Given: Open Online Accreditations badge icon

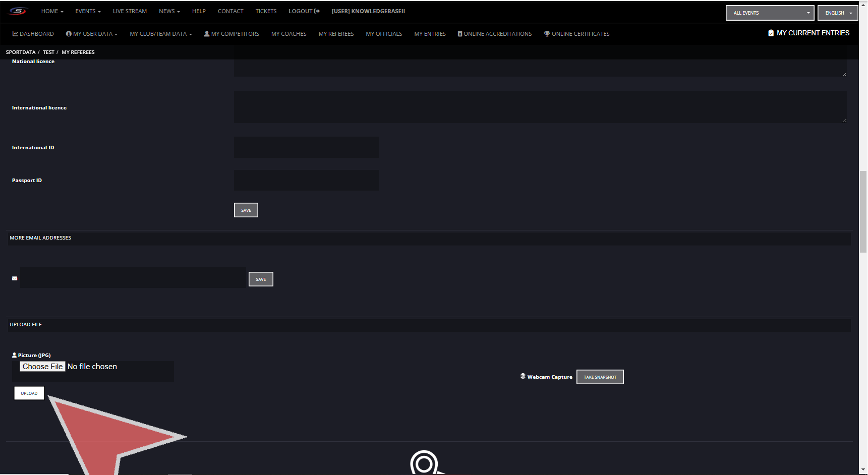Looking at the screenshot, I should (459, 34).
